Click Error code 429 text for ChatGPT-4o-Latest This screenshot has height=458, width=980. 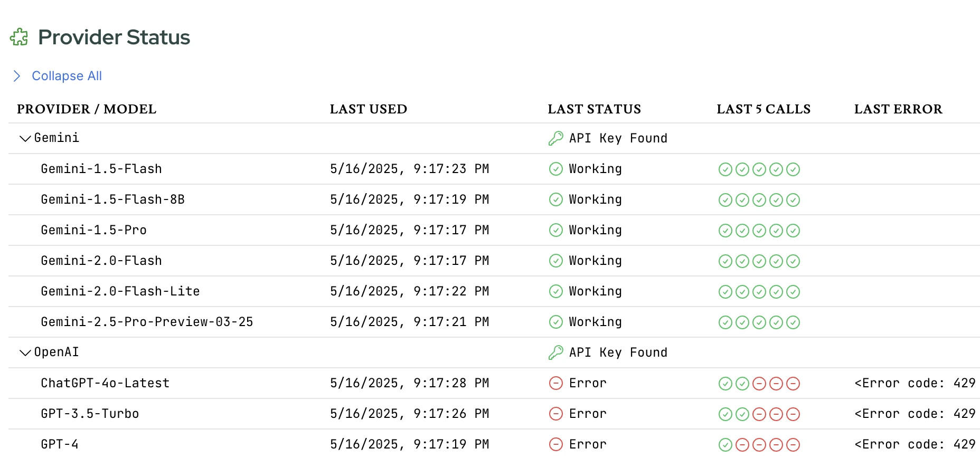pyautogui.click(x=915, y=383)
